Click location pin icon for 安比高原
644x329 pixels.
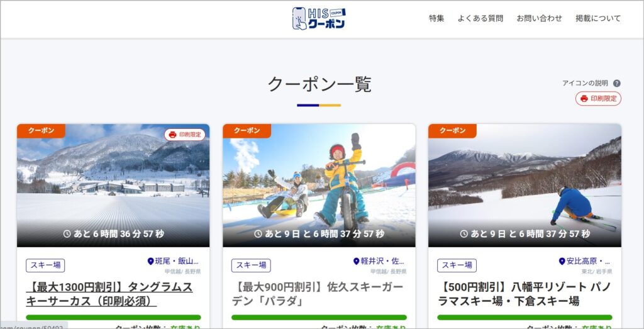(562, 261)
